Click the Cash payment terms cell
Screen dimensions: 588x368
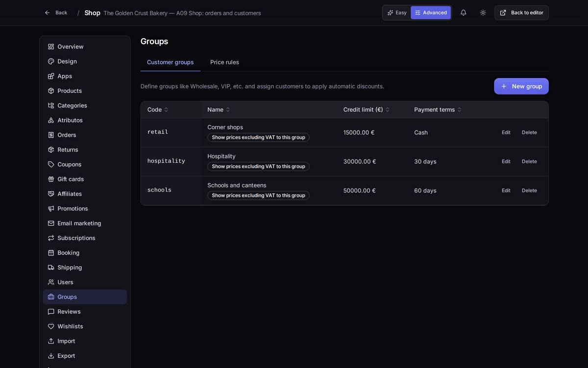coord(421,132)
